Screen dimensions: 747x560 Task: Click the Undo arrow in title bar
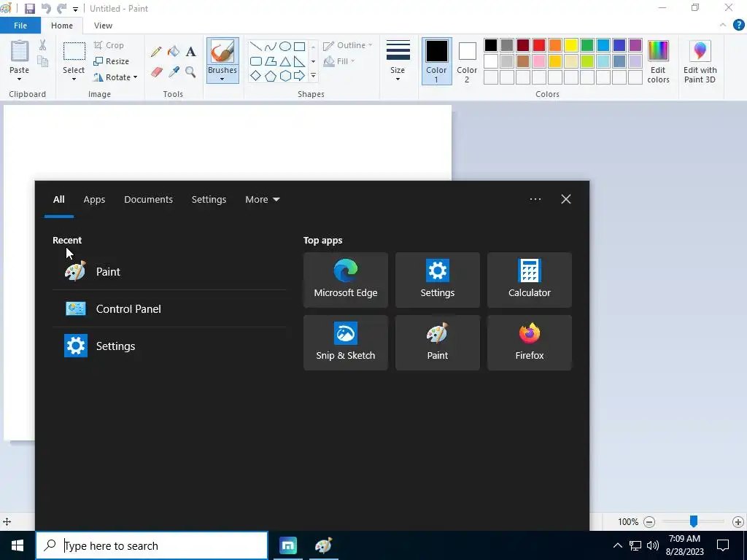pos(46,9)
